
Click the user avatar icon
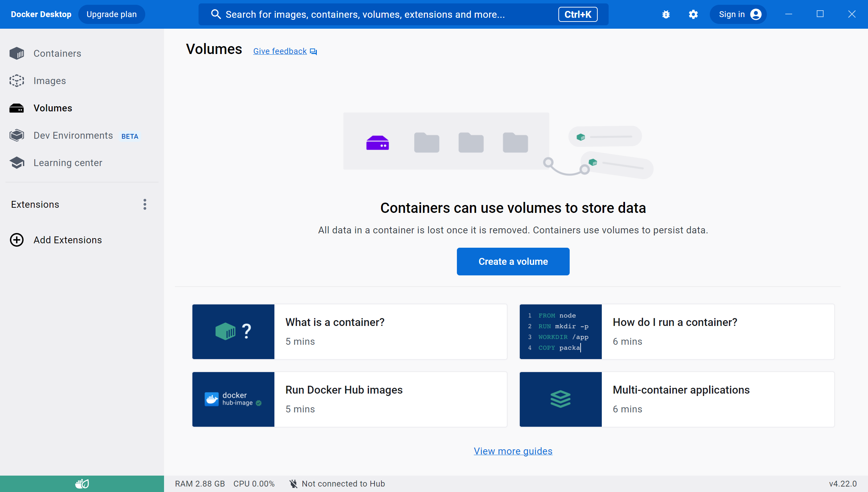click(x=756, y=14)
